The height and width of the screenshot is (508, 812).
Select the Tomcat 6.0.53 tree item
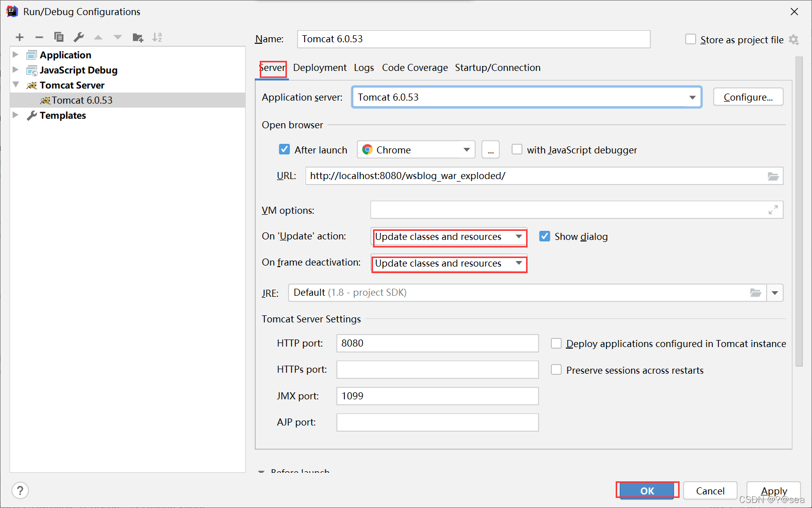[128, 100]
